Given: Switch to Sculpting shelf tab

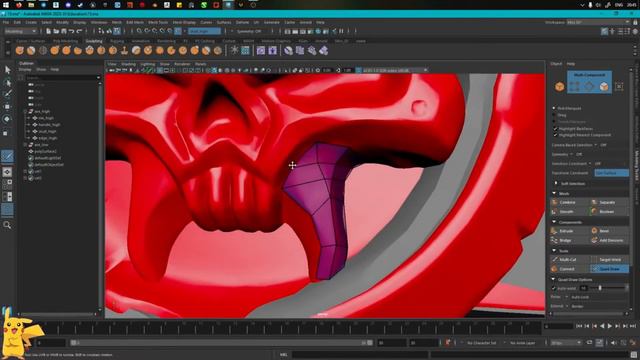Looking at the screenshot, I should (x=94, y=41).
